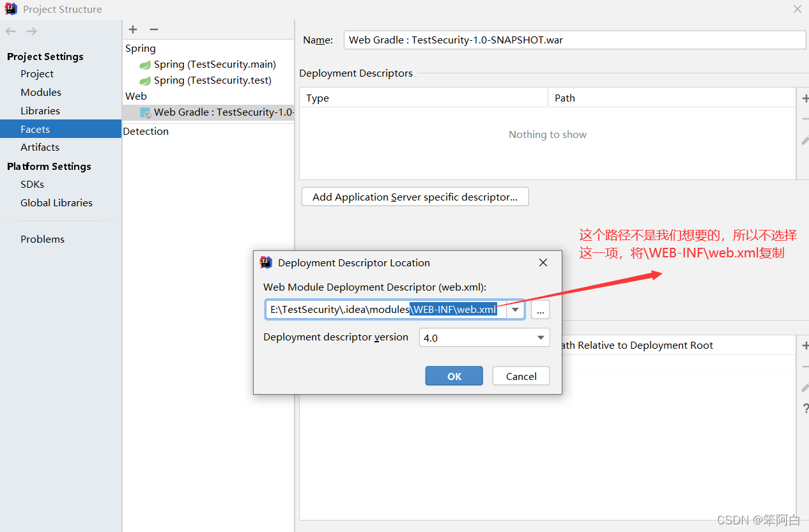Select Spring (TestSecurity.test) facet

pos(213,80)
